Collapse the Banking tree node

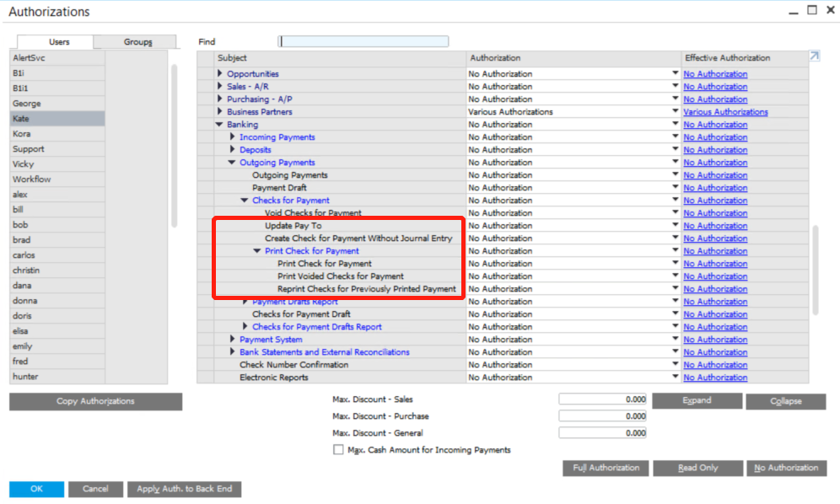pyautogui.click(x=220, y=125)
